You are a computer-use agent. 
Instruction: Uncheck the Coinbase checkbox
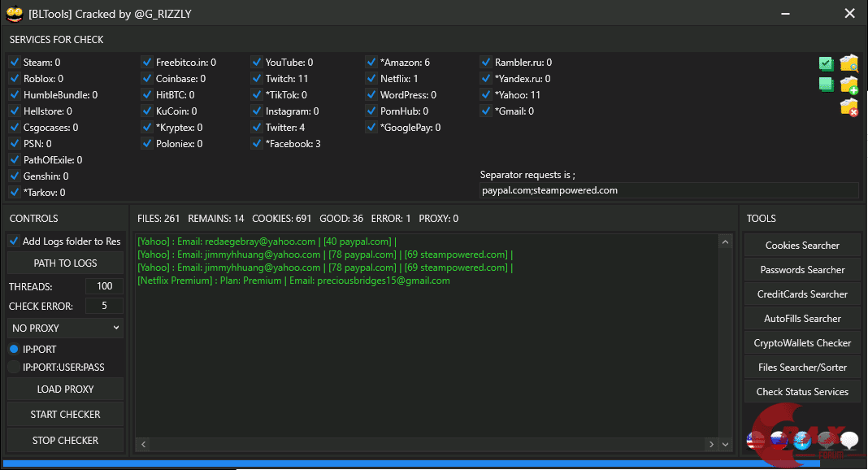147,78
